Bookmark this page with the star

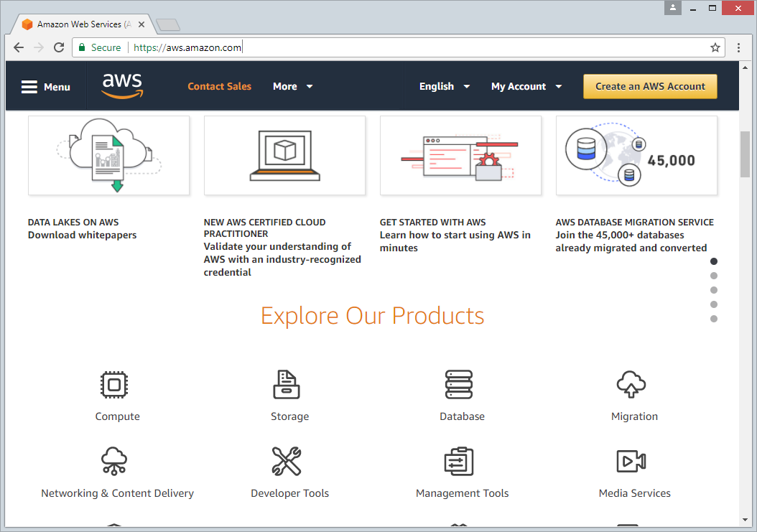[x=715, y=47]
